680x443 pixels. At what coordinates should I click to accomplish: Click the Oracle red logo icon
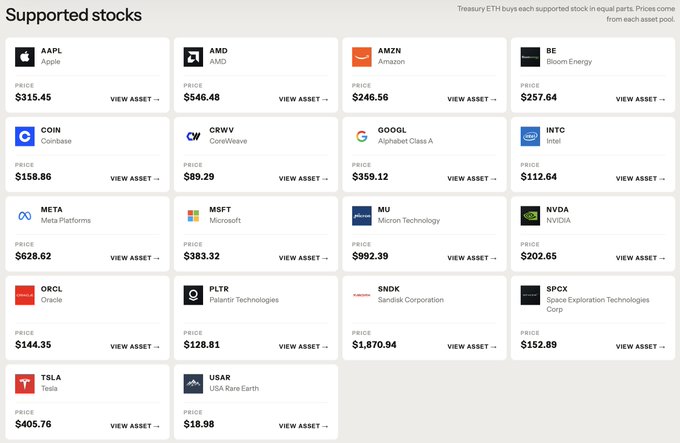(x=25, y=295)
